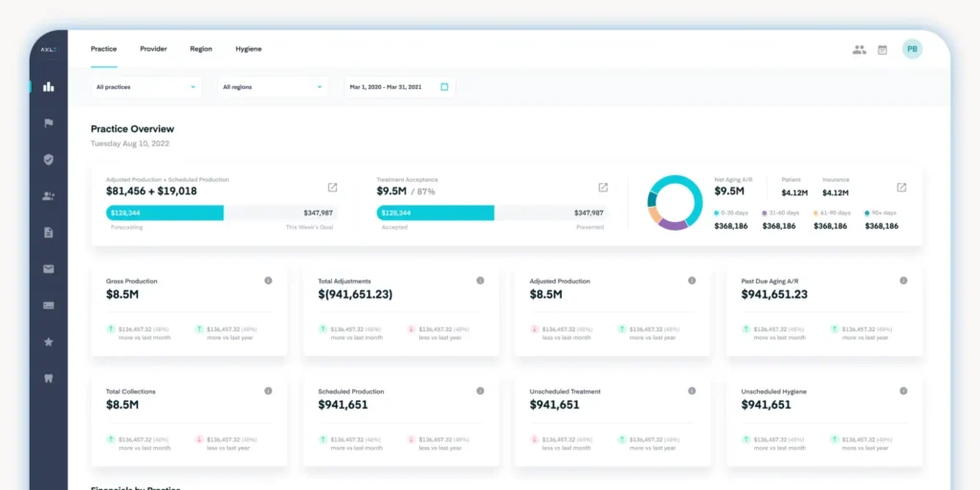The height and width of the screenshot is (490, 980).
Task: Open the team users icon in header
Action: (858, 49)
